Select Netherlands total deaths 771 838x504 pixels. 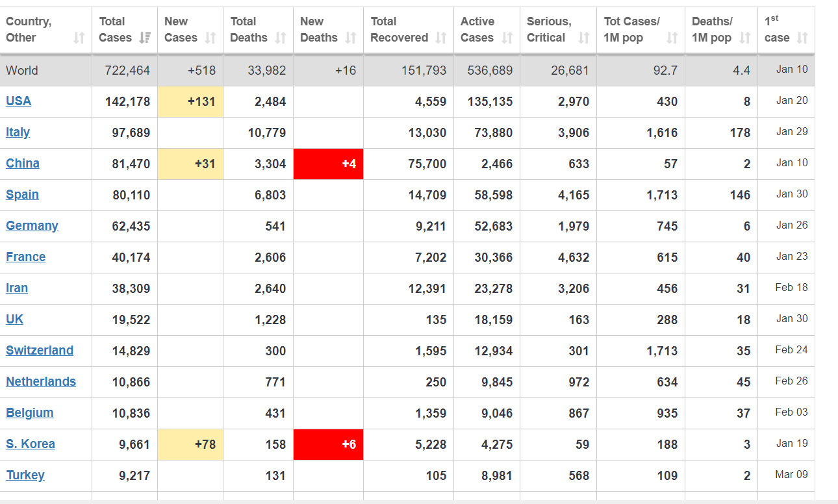[275, 382]
